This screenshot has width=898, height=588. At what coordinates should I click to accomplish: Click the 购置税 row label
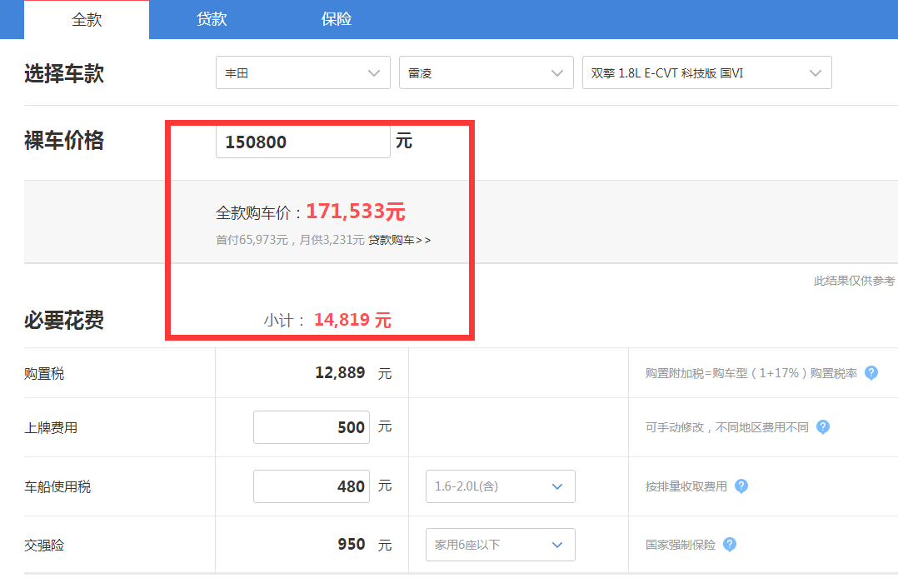tap(44, 373)
